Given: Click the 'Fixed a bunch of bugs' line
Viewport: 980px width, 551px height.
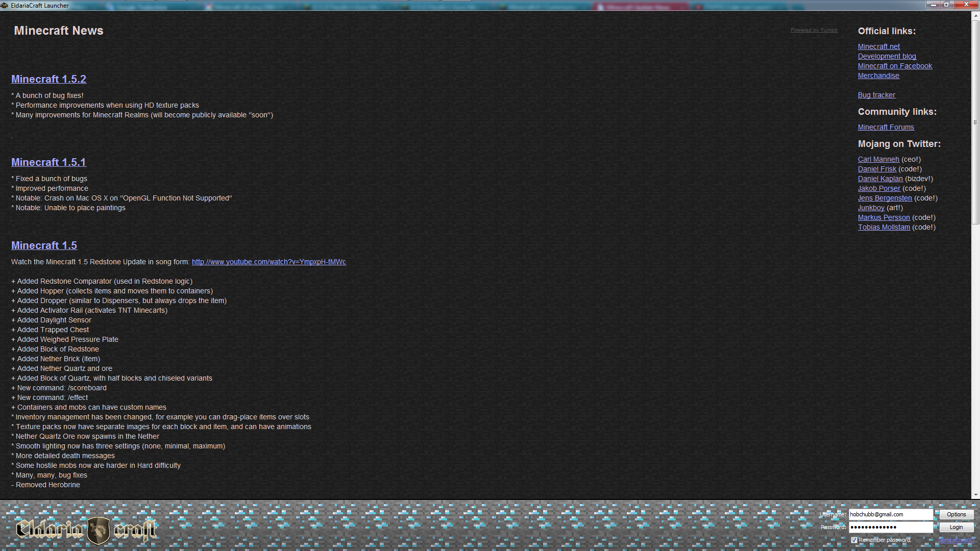Looking at the screenshot, I should 50,179.
